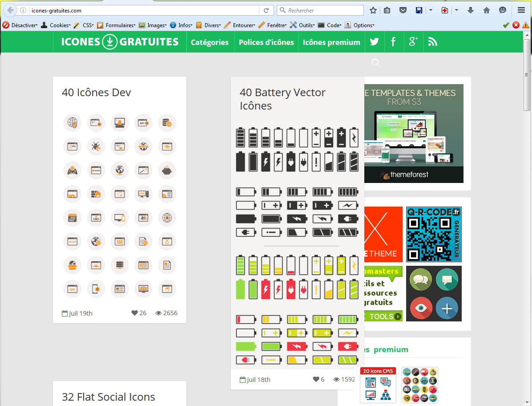532x406 pixels.
Task: Reload the page using the refresh icon
Action: (x=266, y=10)
